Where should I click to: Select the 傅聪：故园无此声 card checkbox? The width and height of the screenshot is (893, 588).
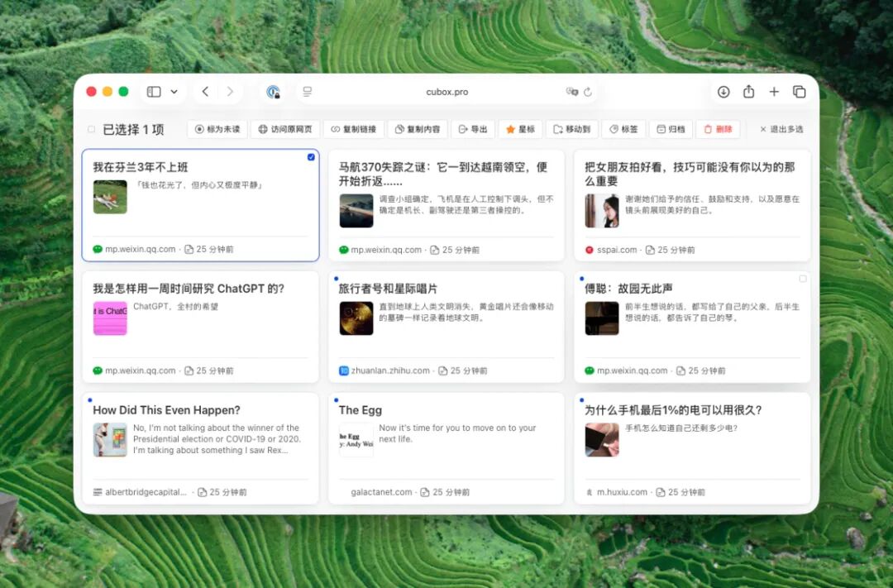click(x=802, y=280)
